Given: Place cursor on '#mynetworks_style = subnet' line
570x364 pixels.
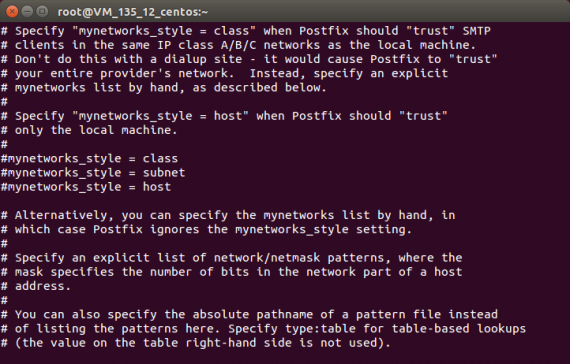Looking at the screenshot, I should (93, 173).
